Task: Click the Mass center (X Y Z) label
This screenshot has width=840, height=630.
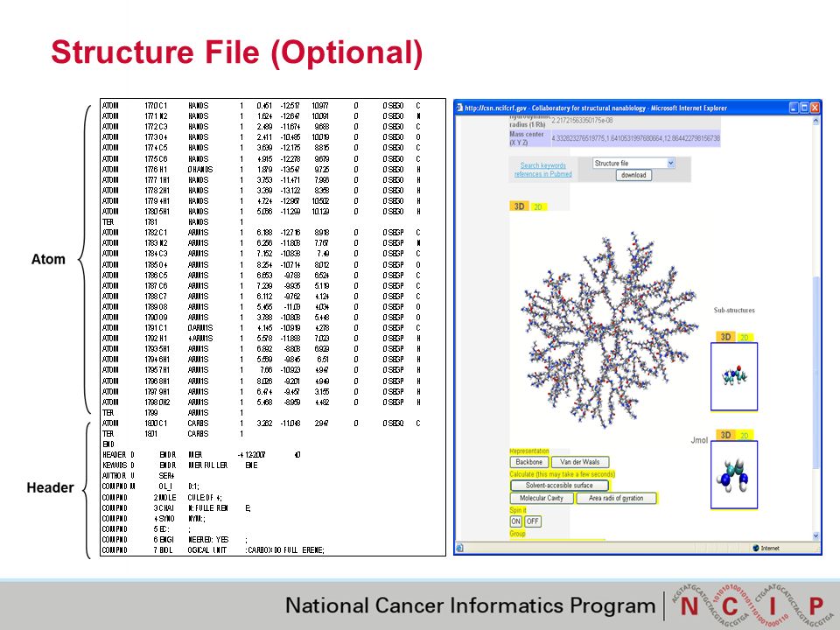Action: (x=527, y=138)
